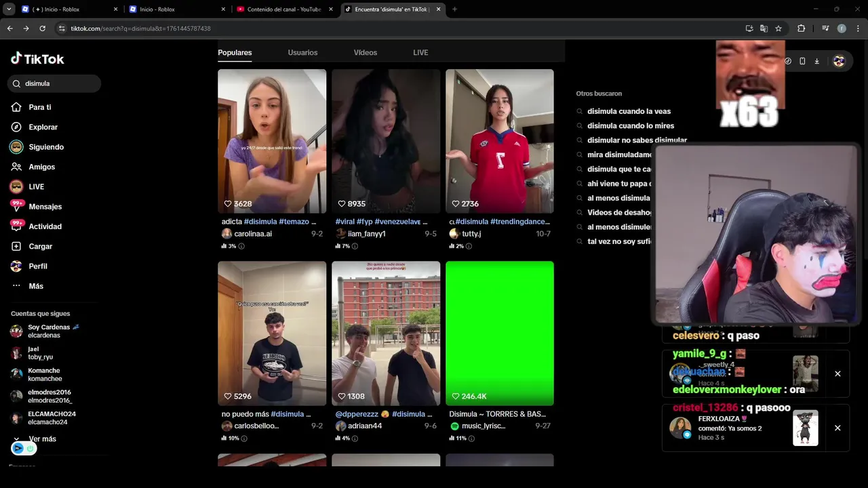Open the tab search dropdown arrow
Image resolution: width=868 pixels, height=488 pixels.
[9, 9]
